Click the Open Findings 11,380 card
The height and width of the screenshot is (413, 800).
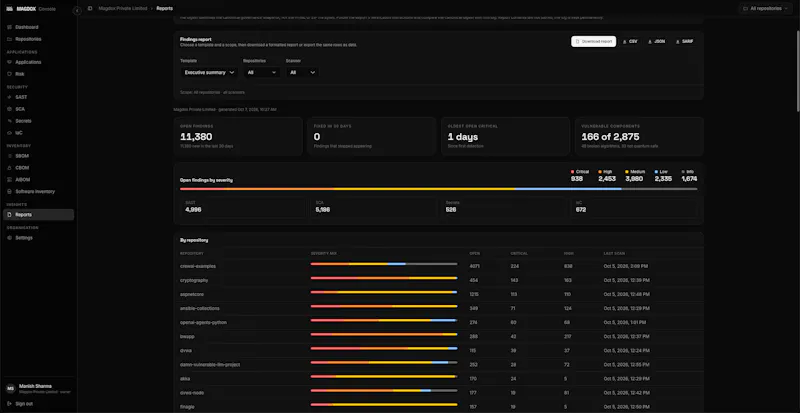(238, 136)
